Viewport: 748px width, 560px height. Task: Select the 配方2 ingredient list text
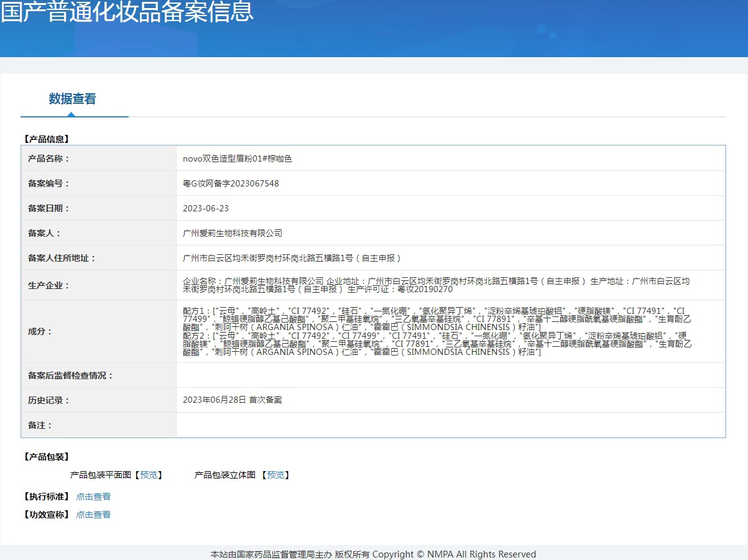click(x=436, y=344)
